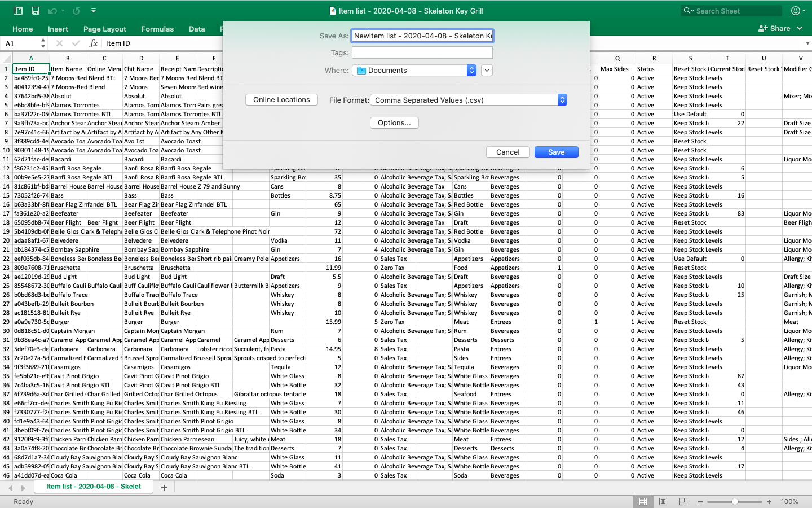
Task: Expand the full file browser chevron
Action: [487, 70]
